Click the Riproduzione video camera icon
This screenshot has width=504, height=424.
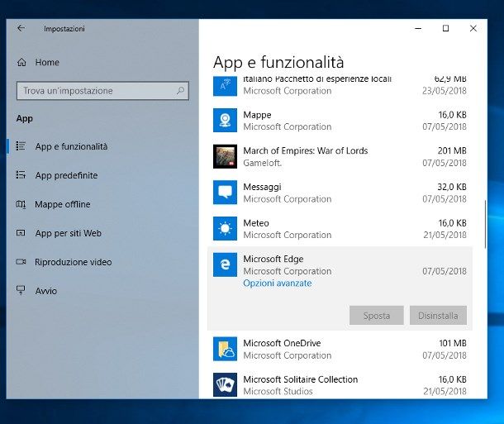21,262
